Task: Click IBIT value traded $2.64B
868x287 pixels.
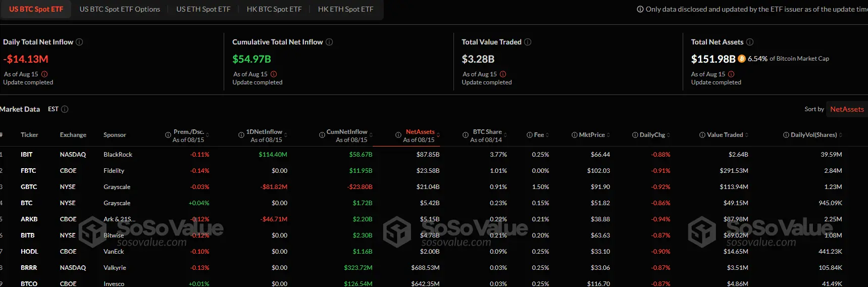Action: click(738, 155)
